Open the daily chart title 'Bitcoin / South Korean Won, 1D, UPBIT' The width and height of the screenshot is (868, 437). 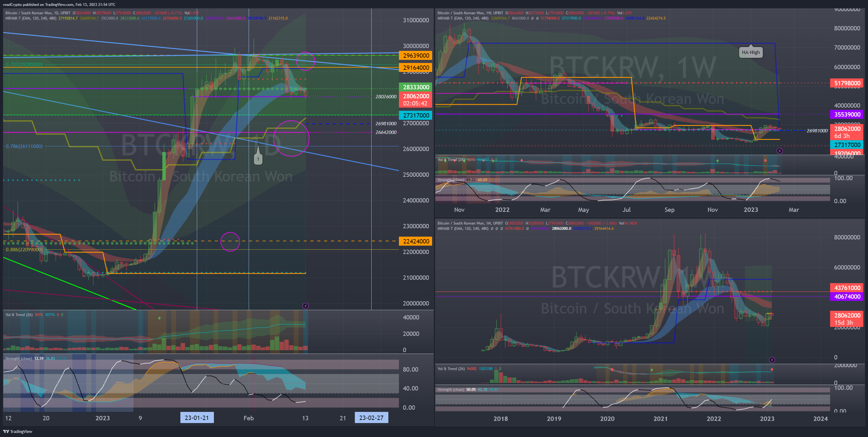click(x=38, y=13)
